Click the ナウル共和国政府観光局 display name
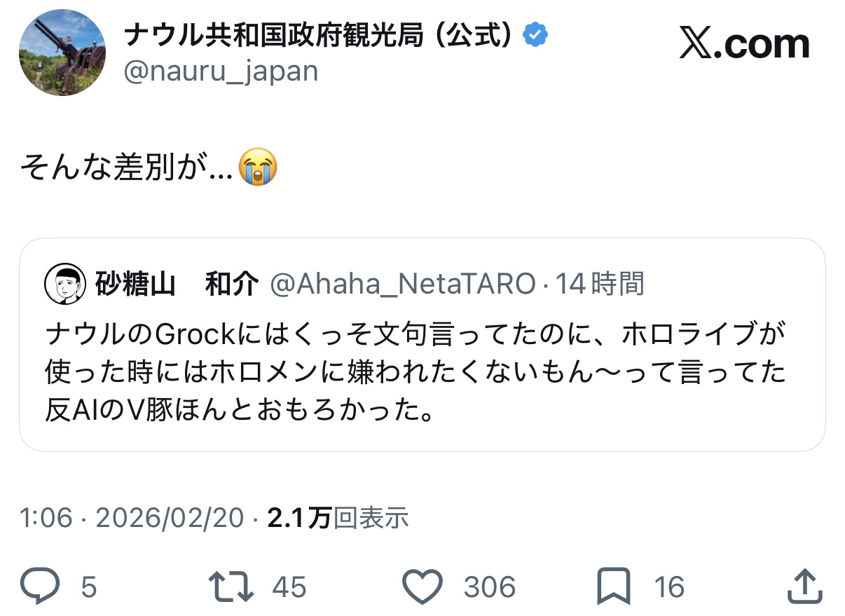This screenshot has height=616, width=845. [324, 36]
